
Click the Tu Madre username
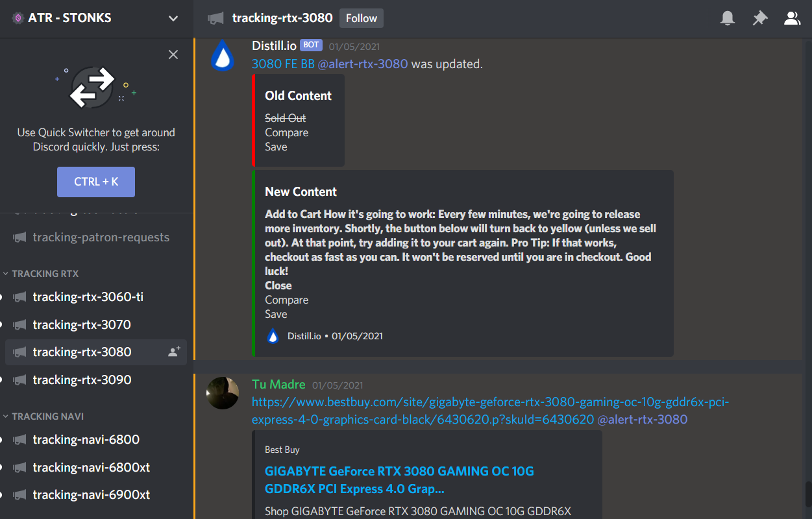pyautogui.click(x=278, y=385)
